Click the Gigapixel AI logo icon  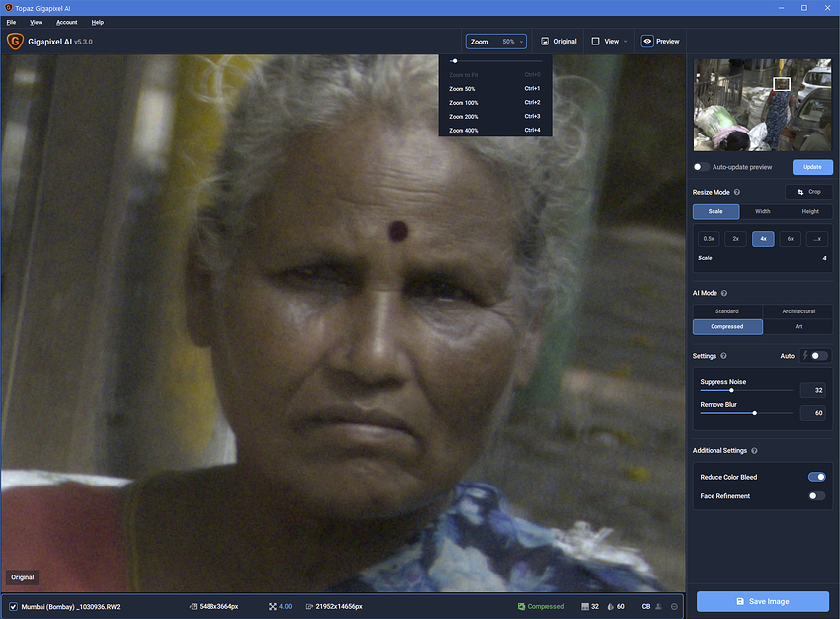pos(15,42)
